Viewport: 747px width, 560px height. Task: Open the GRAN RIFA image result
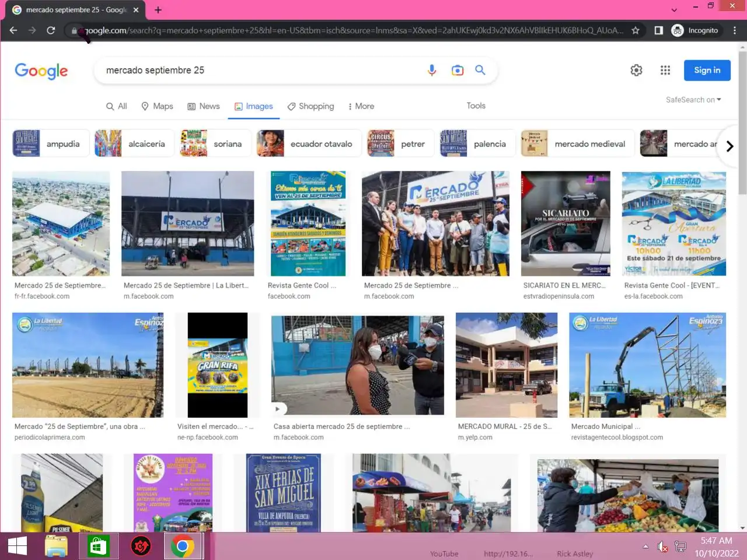(x=218, y=365)
